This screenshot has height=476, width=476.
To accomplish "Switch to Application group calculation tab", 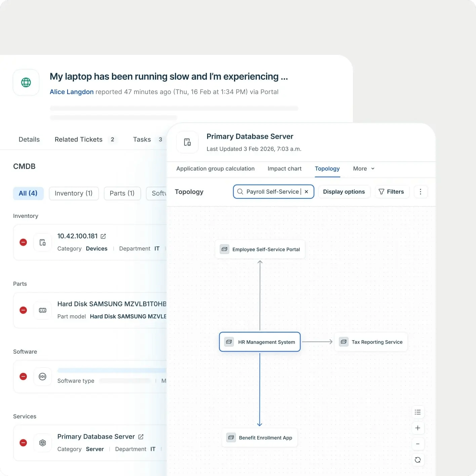I will click(x=215, y=169).
